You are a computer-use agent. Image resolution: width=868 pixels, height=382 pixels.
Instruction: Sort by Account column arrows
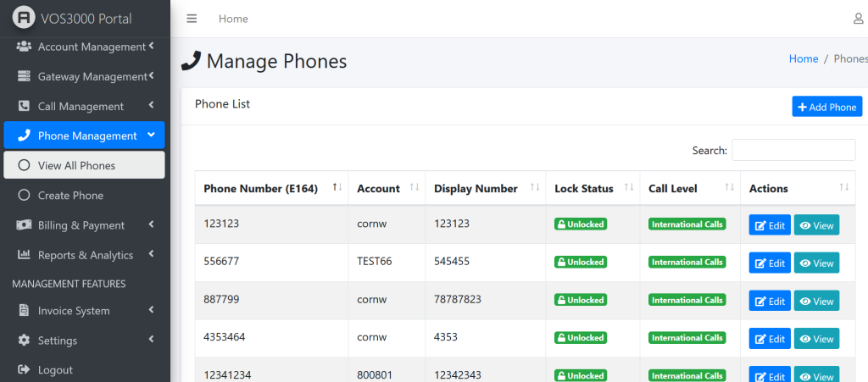tap(414, 188)
